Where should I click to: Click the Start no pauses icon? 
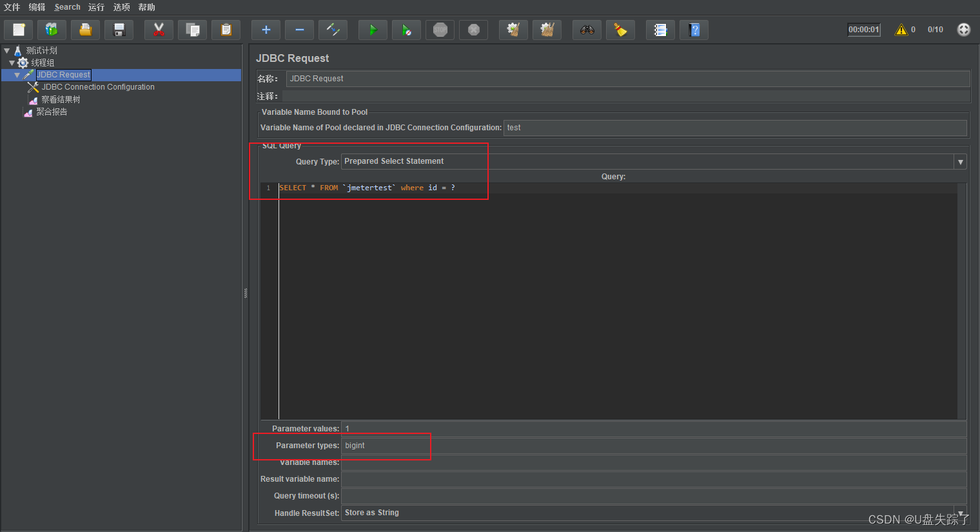[406, 29]
